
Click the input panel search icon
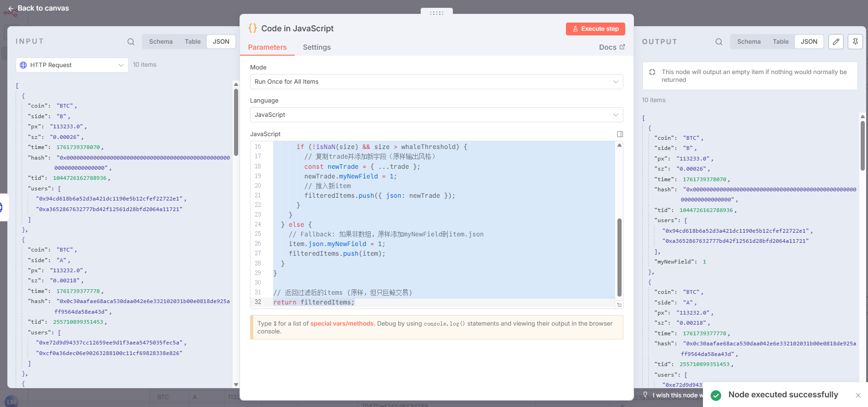(x=131, y=42)
